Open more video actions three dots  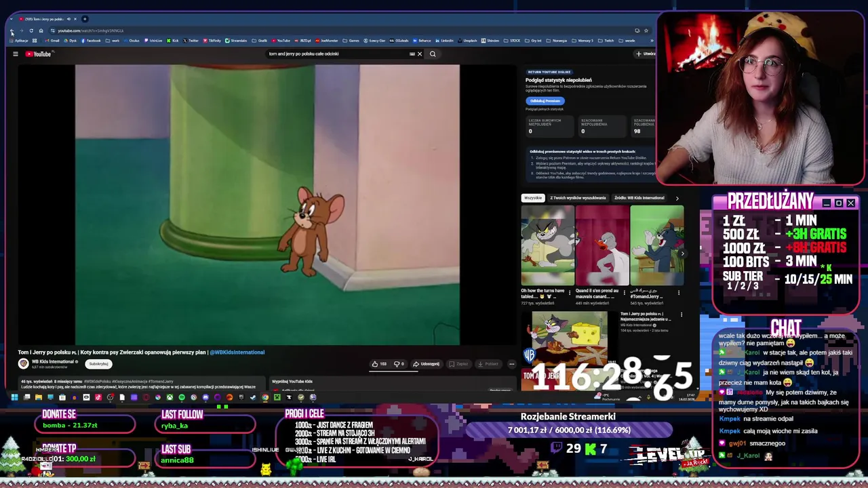click(511, 364)
